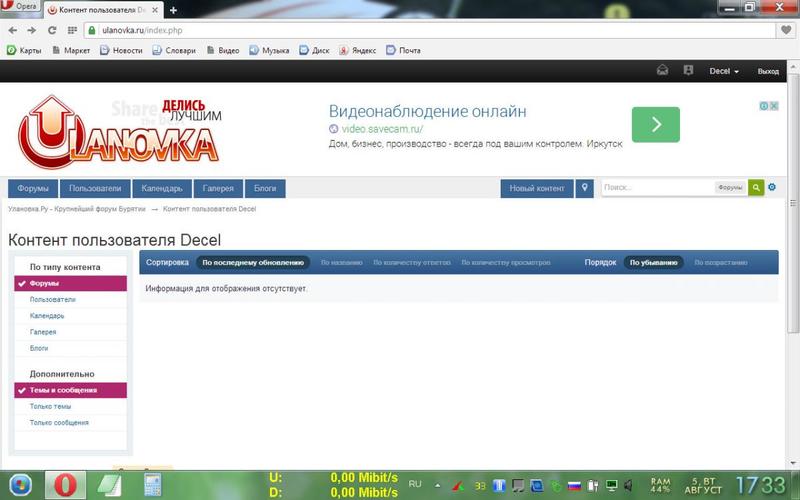
Task: Open the calculator icon on the taskbar
Action: click(152, 485)
